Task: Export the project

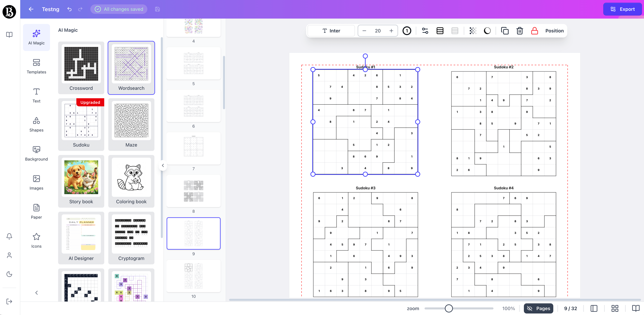Action: 622,9
